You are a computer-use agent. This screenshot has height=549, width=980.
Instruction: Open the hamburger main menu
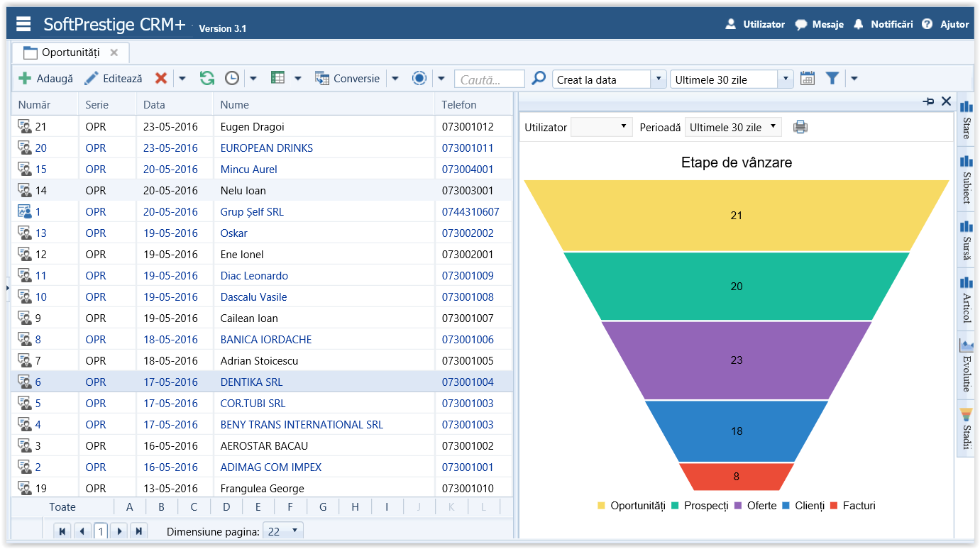tap(23, 24)
